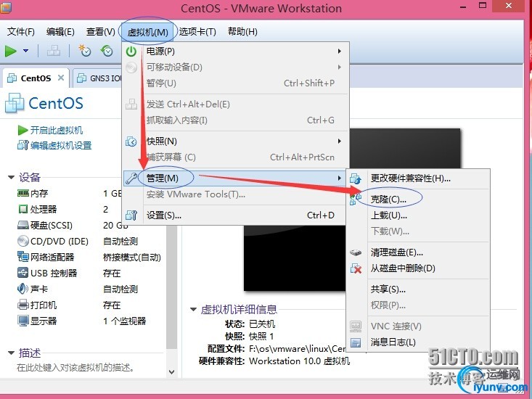
Task: Open the 帮助(H) menu
Action: coord(242,31)
